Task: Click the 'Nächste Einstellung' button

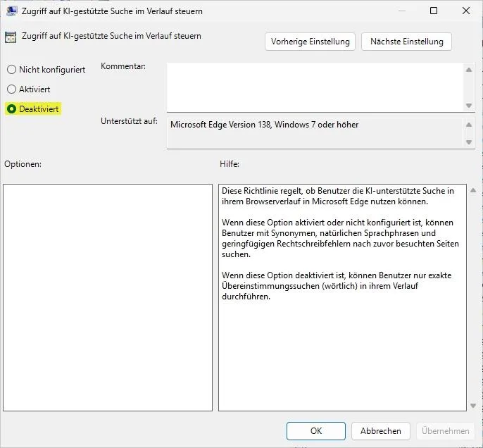Action: [x=406, y=42]
